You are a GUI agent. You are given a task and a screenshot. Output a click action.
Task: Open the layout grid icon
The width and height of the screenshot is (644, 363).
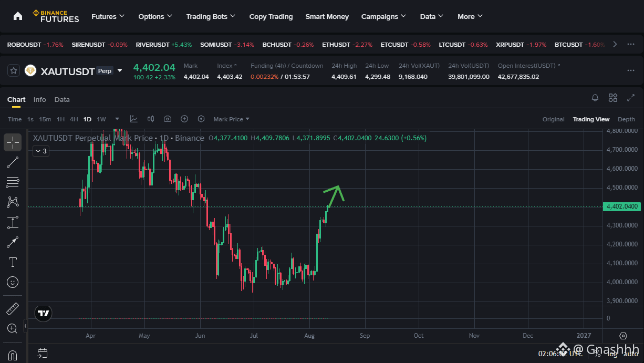tap(613, 98)
